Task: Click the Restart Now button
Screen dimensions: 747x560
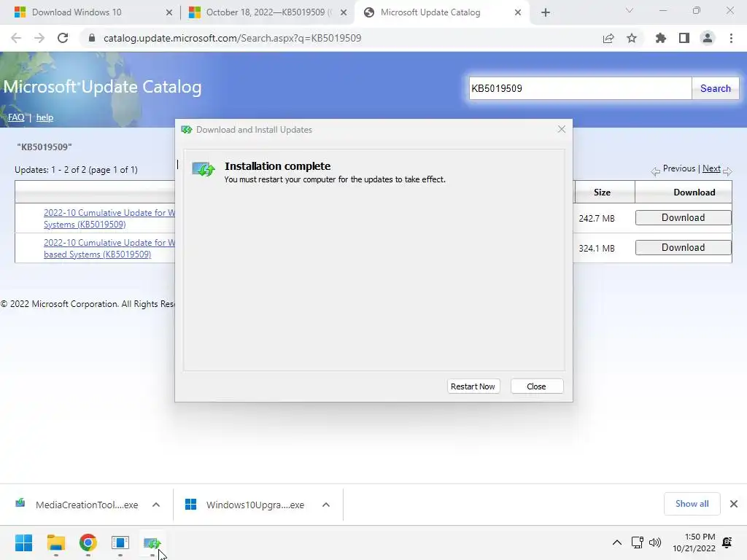Action: (x=473, y=386)
